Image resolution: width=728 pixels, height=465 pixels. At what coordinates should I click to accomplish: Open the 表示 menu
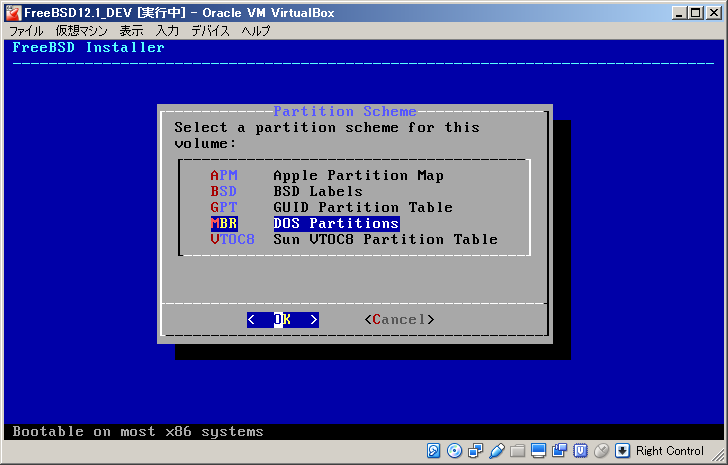(x=131, y=31)
